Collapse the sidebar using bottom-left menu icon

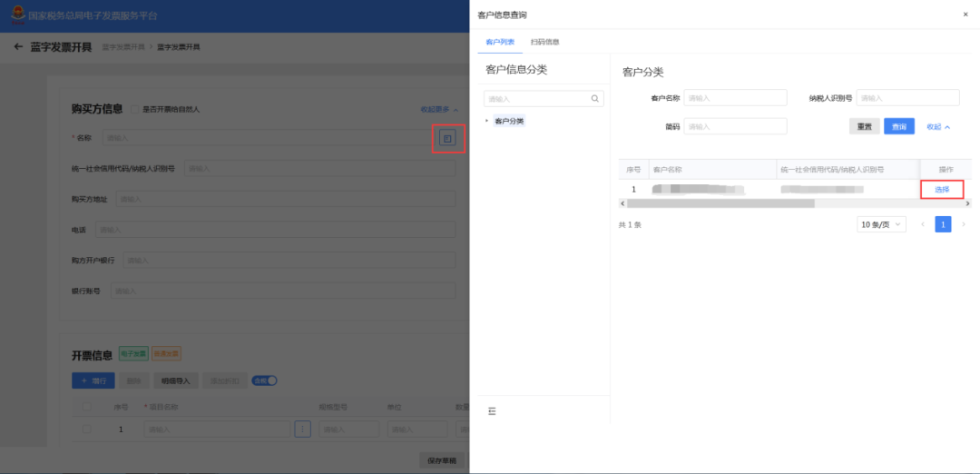492,410
